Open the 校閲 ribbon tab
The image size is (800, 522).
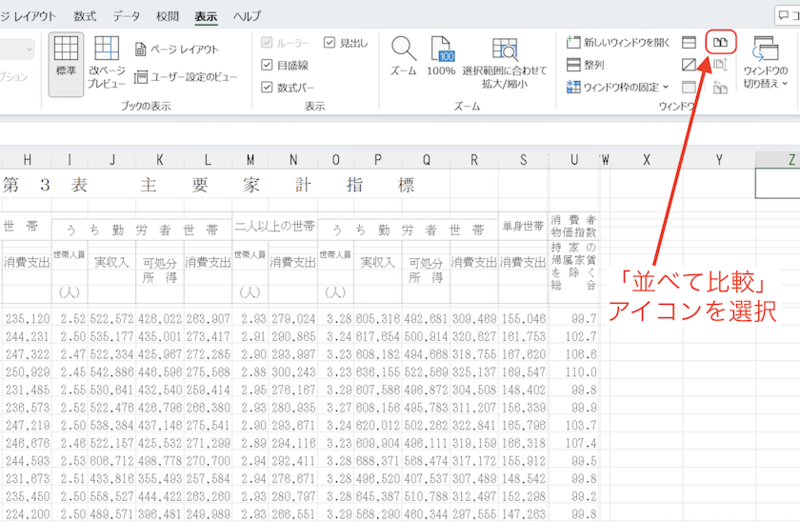pos(167,16)
